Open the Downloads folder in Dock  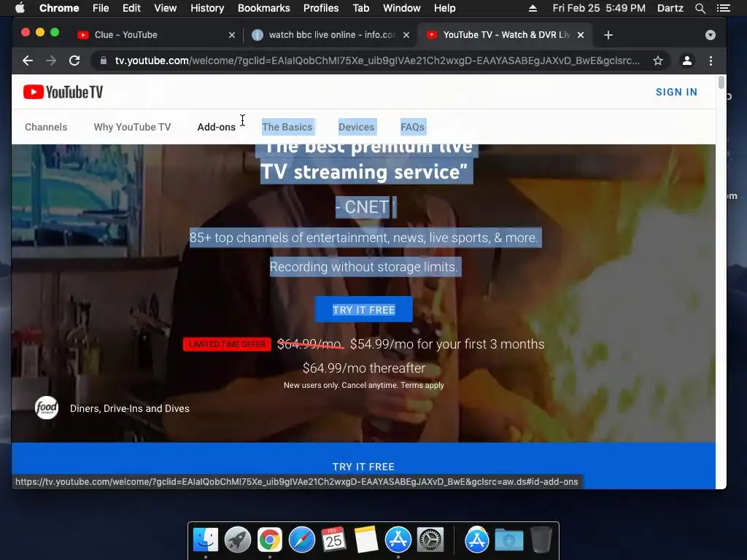click(508, 540)
